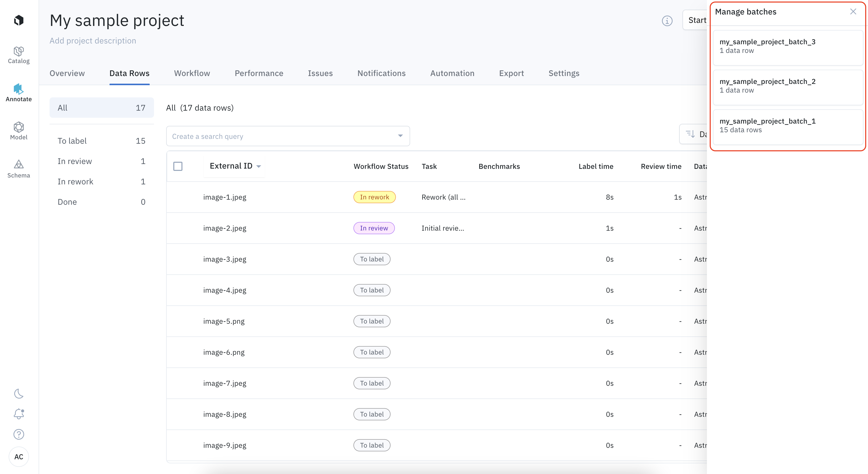Toggle dark mode moon icon
The height and width of the screenshot is (474, 868).
(19, 393)
